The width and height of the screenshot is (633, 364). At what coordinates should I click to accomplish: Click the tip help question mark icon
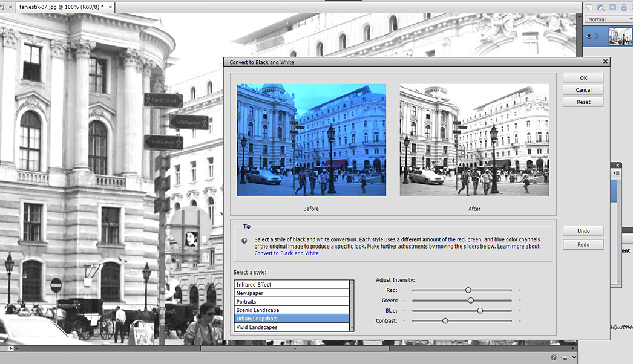pos(244,240)
